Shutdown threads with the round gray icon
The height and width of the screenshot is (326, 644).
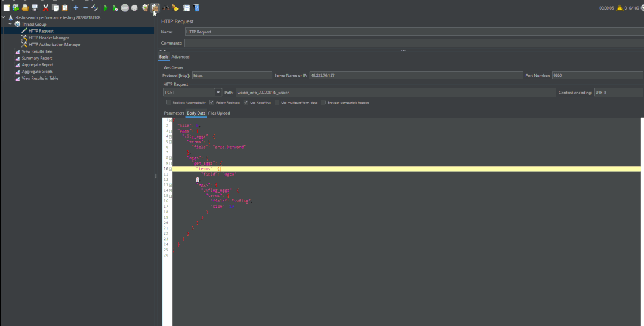tap(134, 8)
